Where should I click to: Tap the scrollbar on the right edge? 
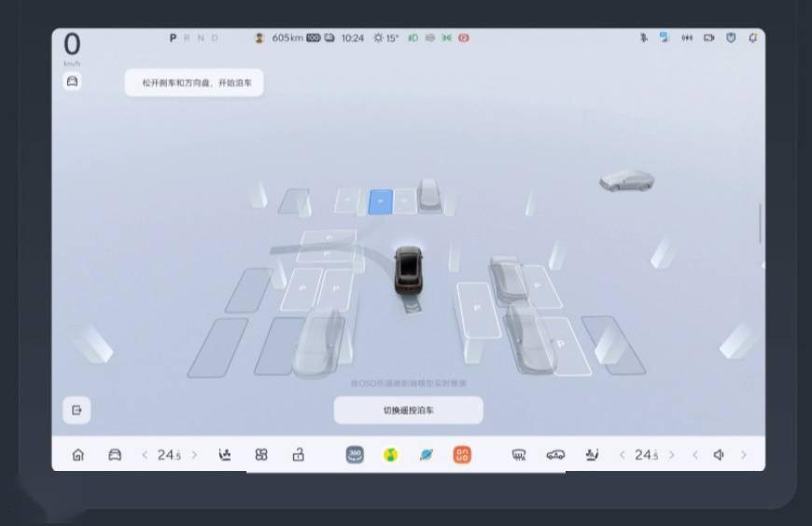click(x=761, y=224)
